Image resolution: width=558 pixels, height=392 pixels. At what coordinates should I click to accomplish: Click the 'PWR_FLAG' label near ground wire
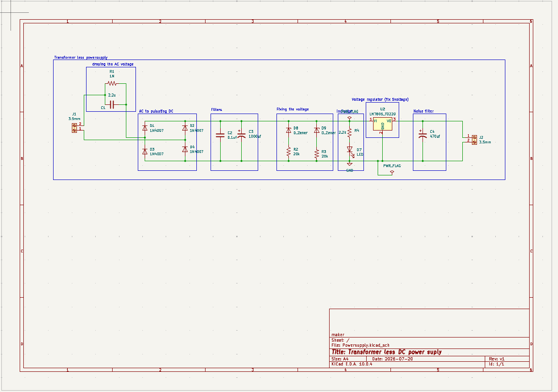[x=392, y=166]
